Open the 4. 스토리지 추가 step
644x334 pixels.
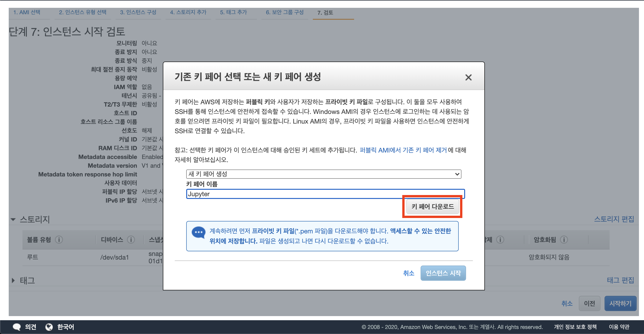click(x=188, y=12)
